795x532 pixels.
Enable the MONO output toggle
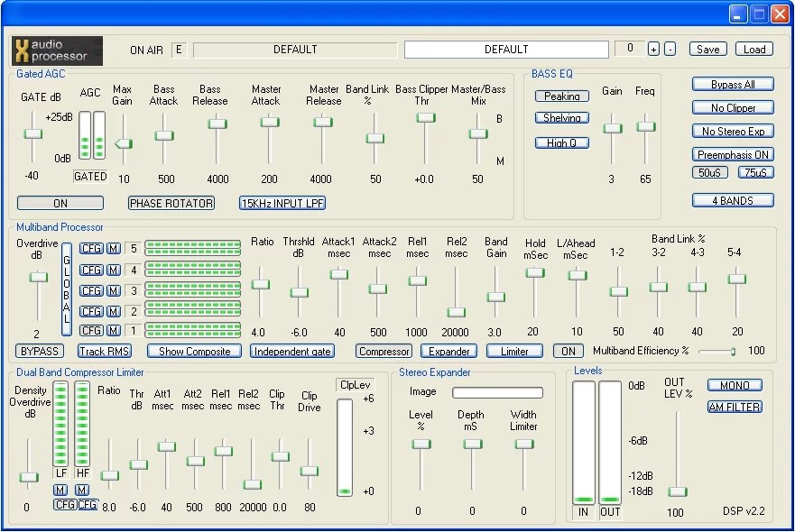735,385
